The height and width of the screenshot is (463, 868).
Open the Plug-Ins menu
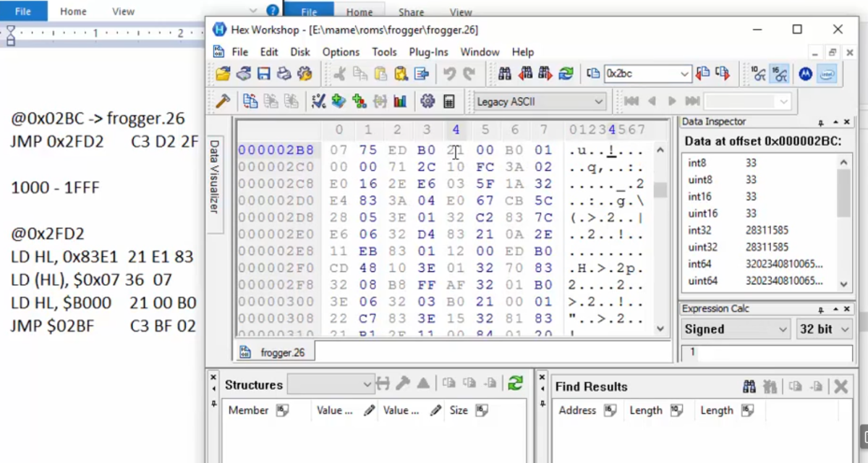click(428, 52)
